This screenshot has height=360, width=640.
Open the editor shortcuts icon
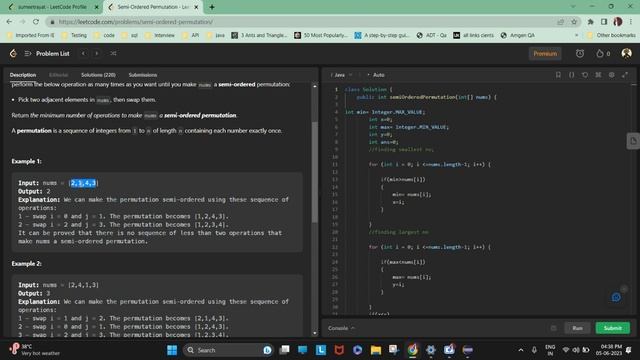[598, 75]
